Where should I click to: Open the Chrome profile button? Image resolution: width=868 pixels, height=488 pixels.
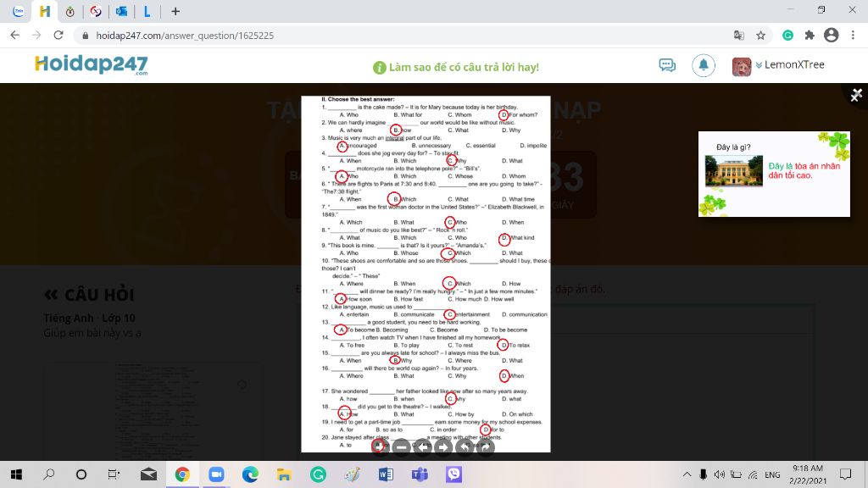[831, 36]
